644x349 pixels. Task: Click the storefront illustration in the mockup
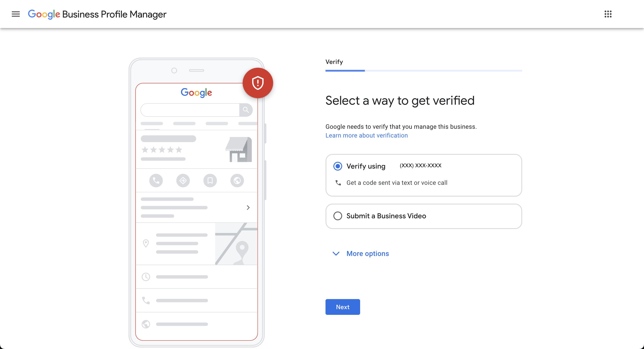[x=239, y=149]
